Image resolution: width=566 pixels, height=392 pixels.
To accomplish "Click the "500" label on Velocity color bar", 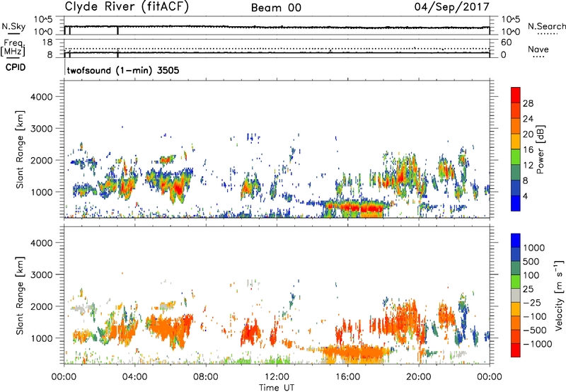I will pos(531,262).
